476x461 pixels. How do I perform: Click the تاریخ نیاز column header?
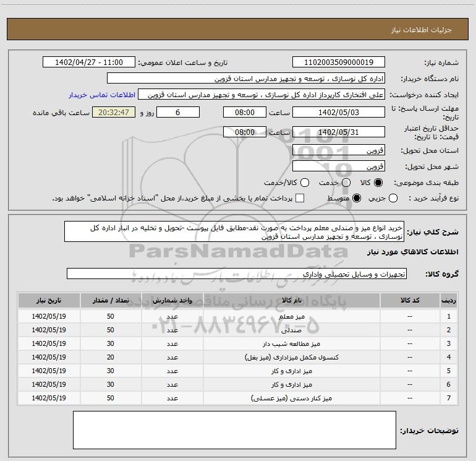coord(49,300)
